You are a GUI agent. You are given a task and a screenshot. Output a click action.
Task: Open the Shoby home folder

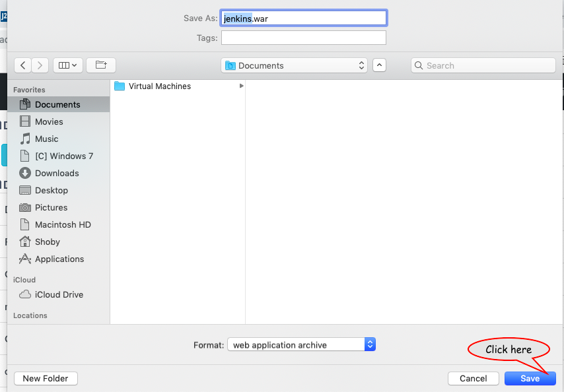(59, 242)
